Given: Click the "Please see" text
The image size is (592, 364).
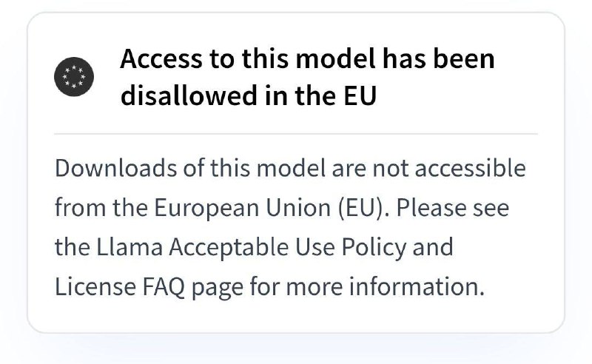Looking at the screenshot, I should point(452,208).
